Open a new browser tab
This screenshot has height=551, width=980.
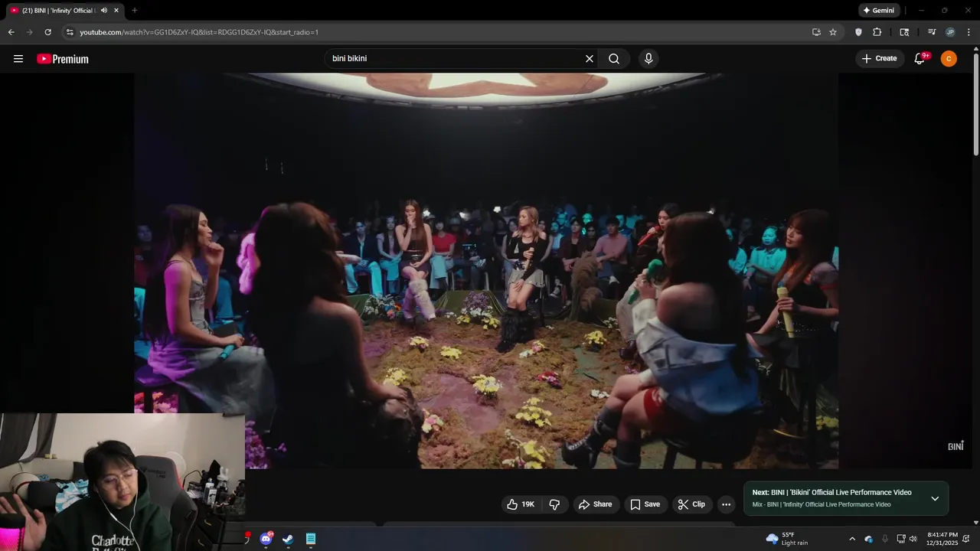134,11
